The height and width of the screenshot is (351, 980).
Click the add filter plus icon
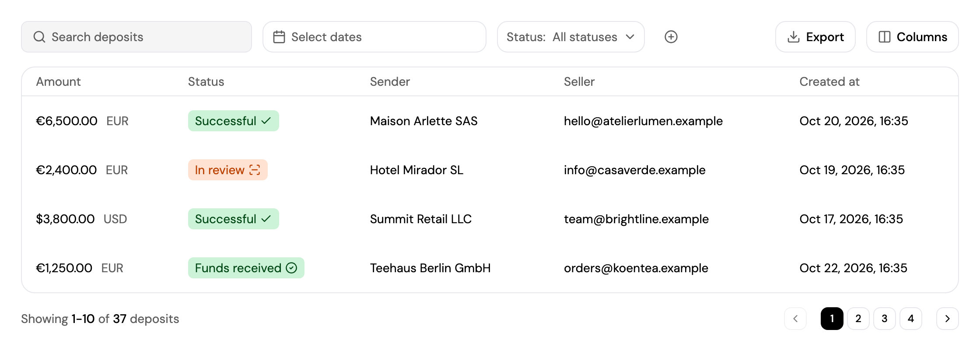pos(671,37)
